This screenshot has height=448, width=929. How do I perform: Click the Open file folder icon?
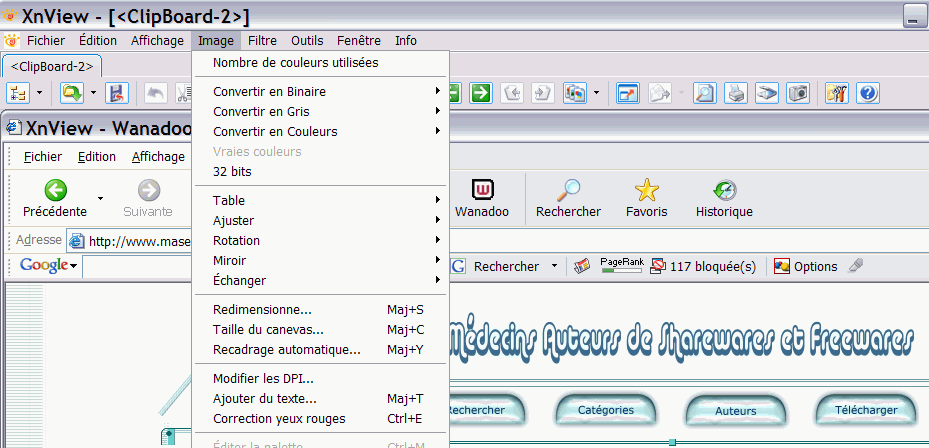point(72,93)
